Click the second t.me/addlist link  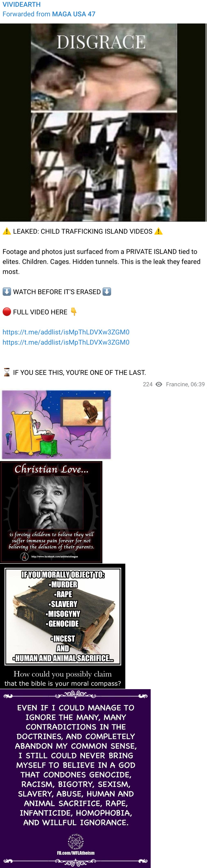coord(66,342)
